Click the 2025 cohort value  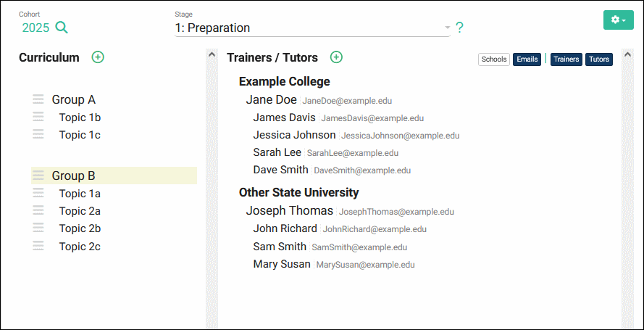pyautogui.click(x=35, y=28)
